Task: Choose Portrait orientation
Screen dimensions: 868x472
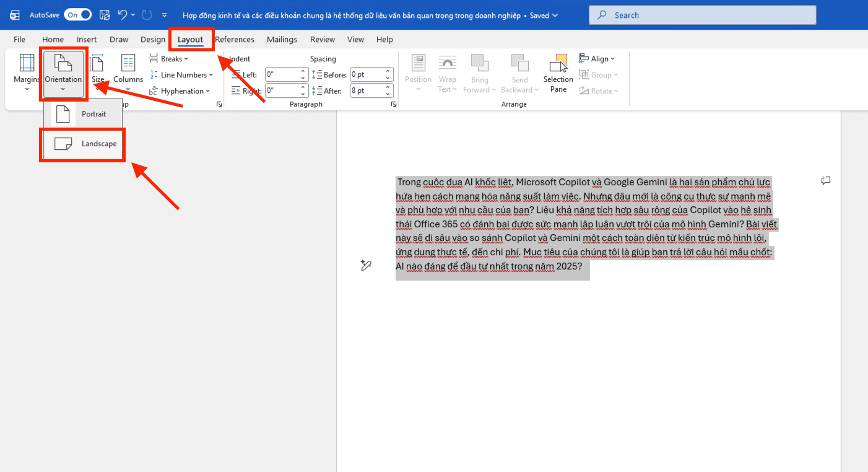Action: [x=83, y=114]
